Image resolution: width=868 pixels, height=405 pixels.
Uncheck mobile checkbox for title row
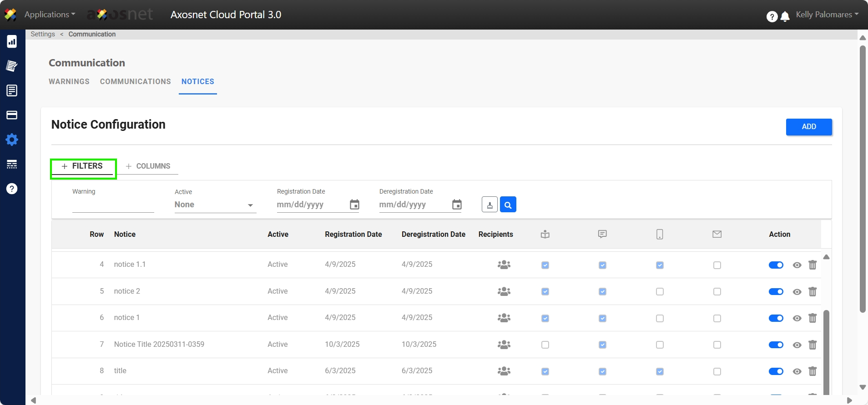660,371
